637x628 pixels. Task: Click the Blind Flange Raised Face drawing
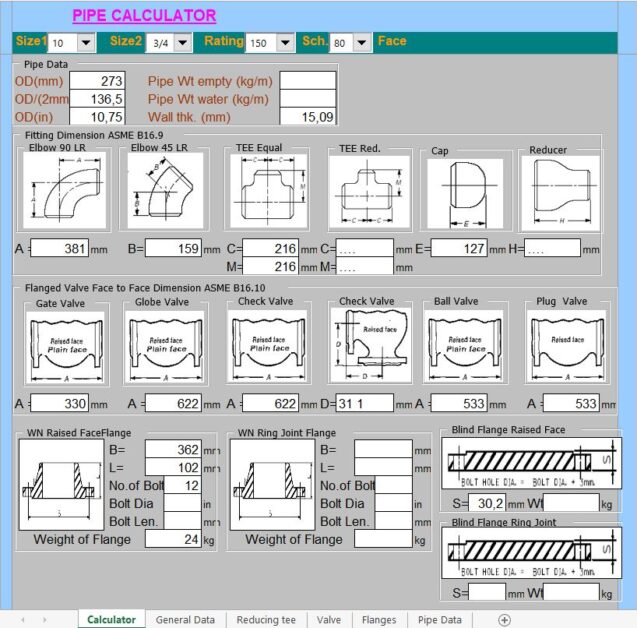pos(531,463)
